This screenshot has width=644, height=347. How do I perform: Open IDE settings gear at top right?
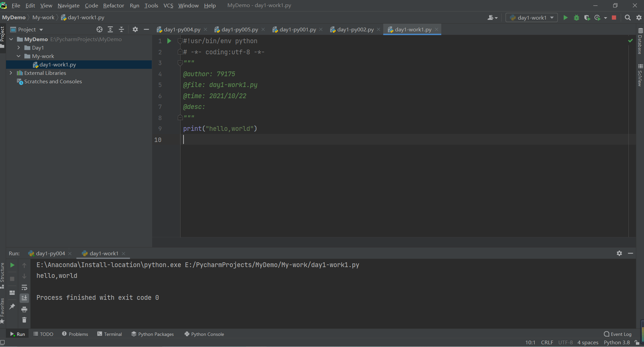(639, 18)
